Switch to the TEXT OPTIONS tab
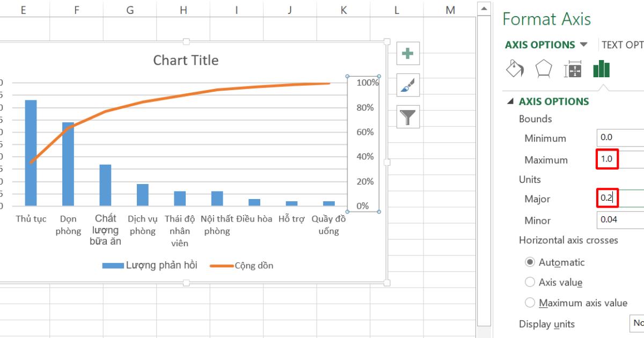Image resolution: width=644 pixels, height=338 pixels. click(x=623, y=45)
